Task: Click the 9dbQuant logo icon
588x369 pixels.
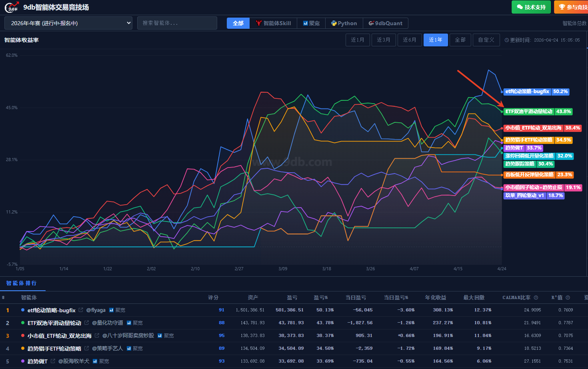Action: pos(371,24)
